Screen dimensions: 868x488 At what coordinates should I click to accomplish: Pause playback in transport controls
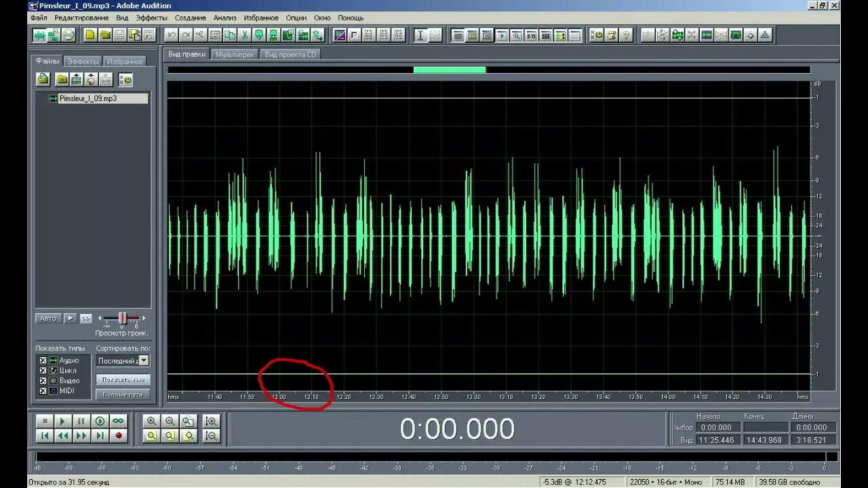coord(81,422)
